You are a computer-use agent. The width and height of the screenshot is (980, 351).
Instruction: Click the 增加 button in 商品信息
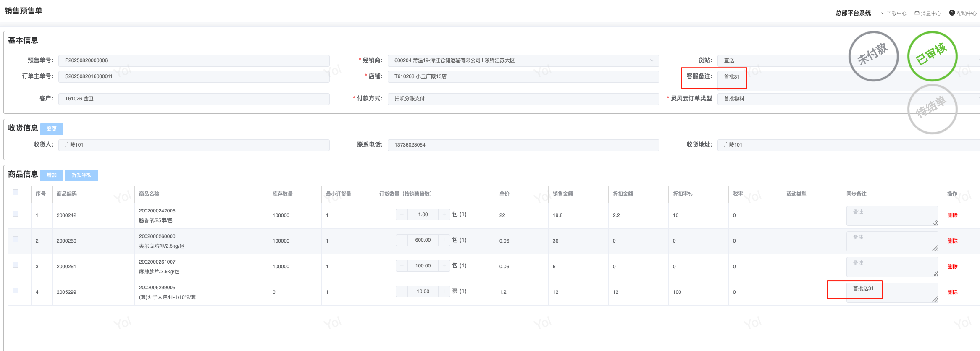(52, 175)
